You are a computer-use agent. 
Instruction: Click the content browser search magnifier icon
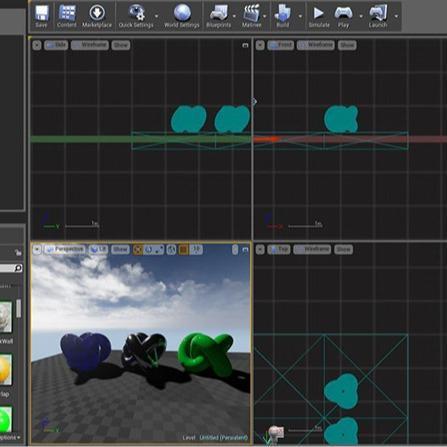(x=18, y=268)
